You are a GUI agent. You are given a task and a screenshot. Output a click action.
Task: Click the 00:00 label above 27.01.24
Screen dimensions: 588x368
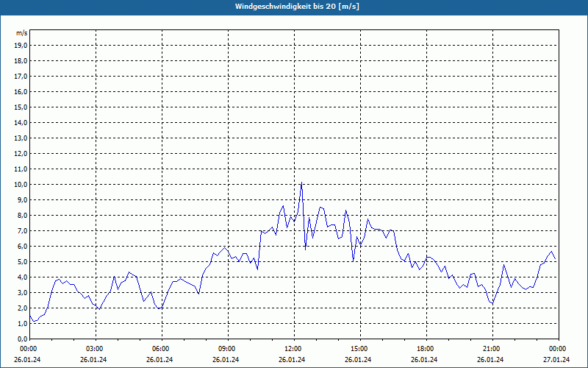[559, 349]
